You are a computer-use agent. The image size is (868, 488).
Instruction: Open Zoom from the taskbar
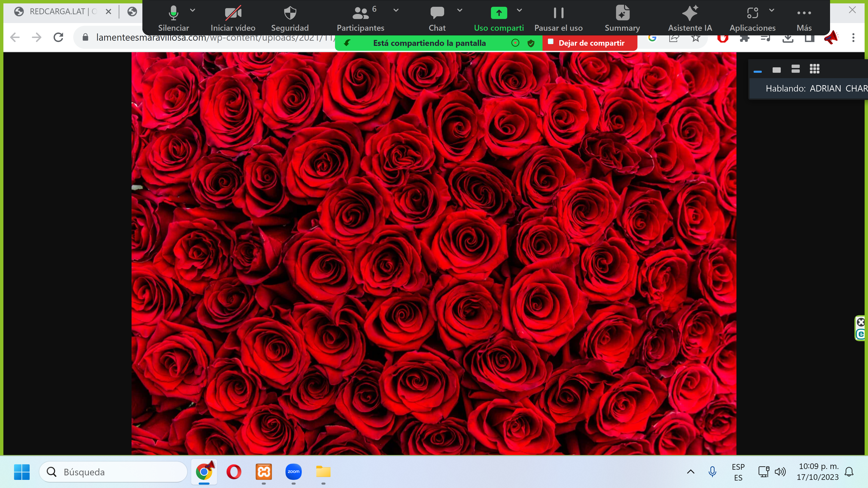[x=293, y=472]
